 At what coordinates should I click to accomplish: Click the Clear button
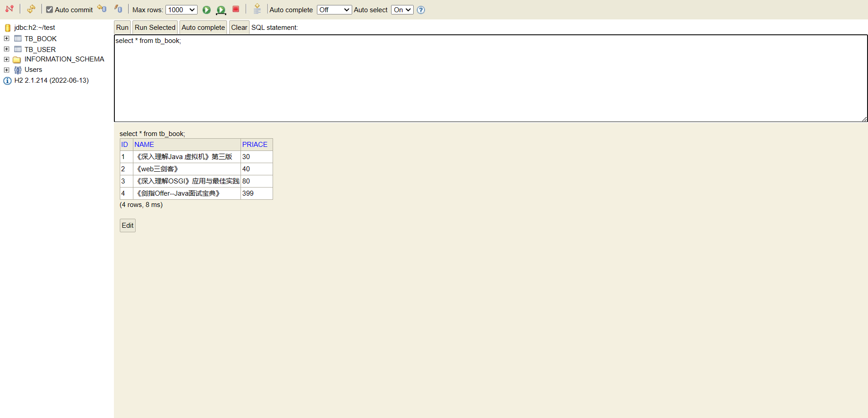pyautogui.click(x=239, y=27)
